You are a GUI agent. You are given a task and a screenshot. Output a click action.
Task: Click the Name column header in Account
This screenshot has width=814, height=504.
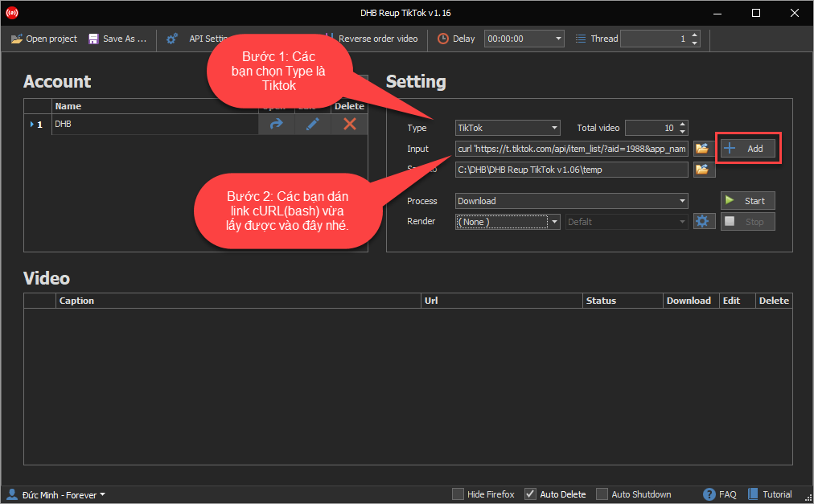click(154, 106)
